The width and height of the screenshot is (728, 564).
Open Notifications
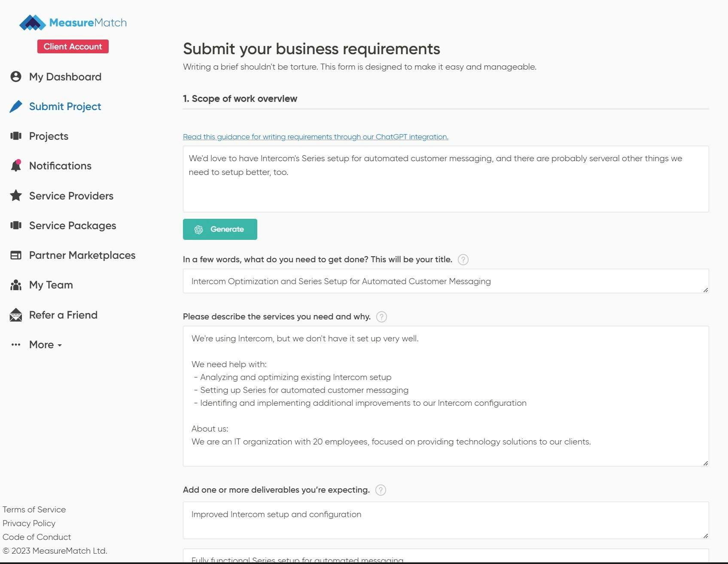(60, 166)
